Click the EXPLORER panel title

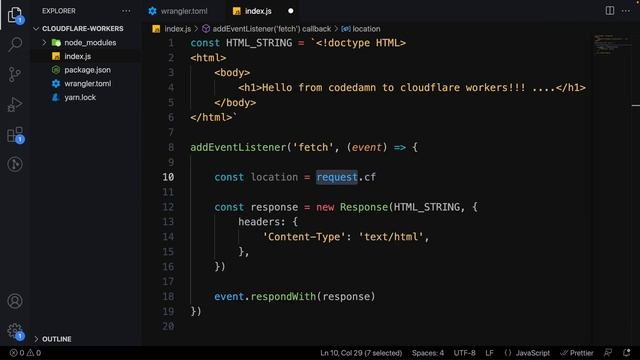tap(59, 11)
